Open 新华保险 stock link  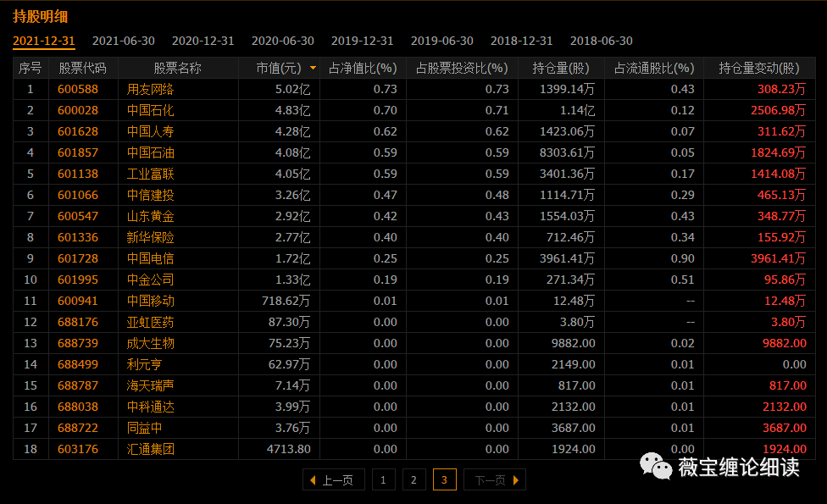150,237
